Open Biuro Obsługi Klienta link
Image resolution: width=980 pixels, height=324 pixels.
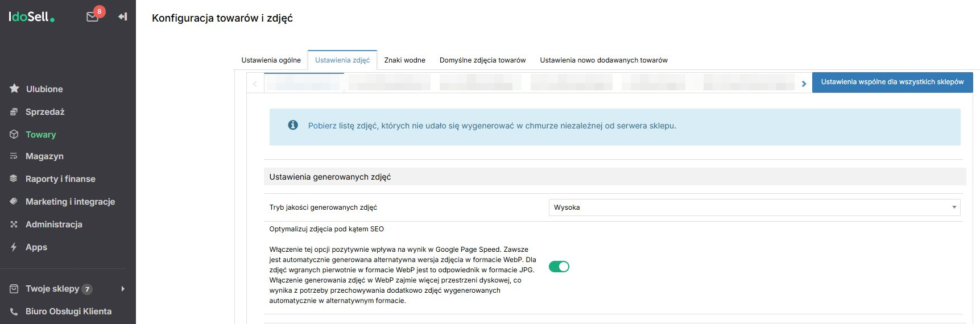tap(68, 311)
